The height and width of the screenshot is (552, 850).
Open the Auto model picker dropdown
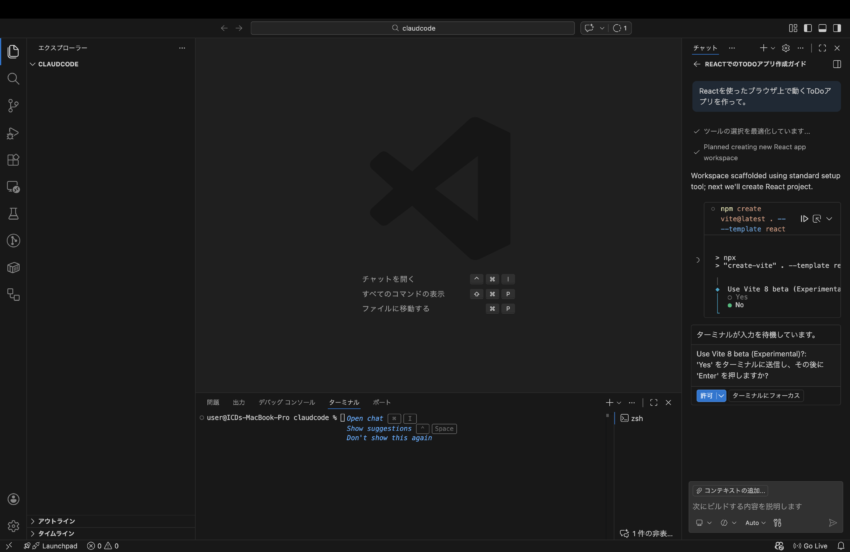(755, 522)
